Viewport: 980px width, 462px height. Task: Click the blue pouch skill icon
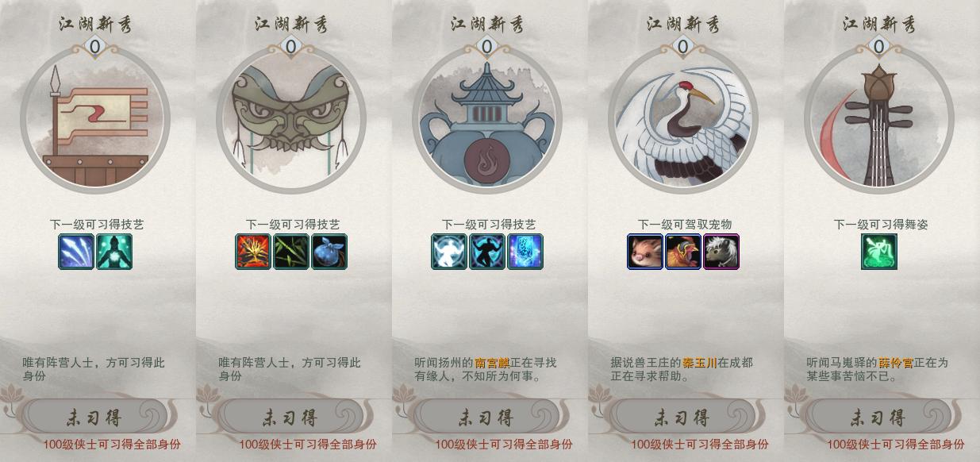point(329,252)
